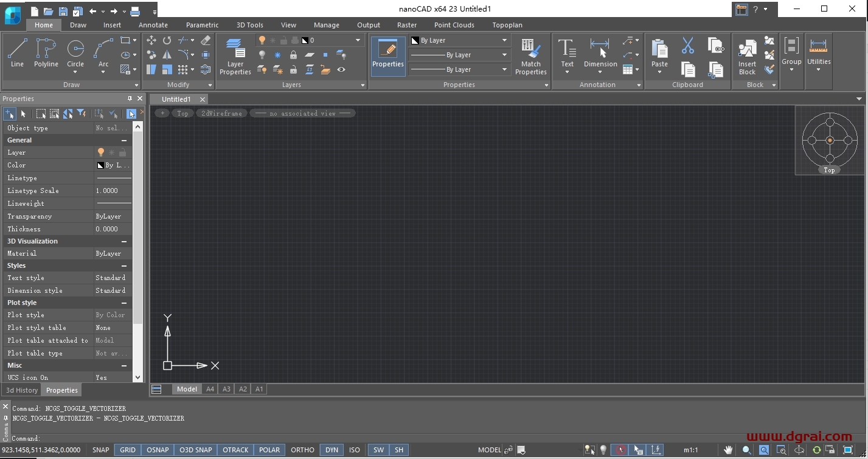This screenshot has height=459, width=868.
Task: Choose the Circle drawing tool
Action: [75, 52]
